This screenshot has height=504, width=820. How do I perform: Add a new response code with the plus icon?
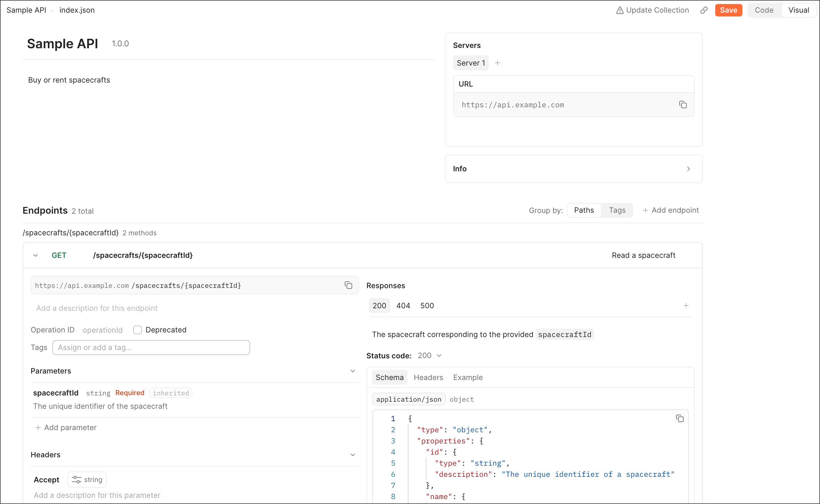pyautogui.click(x=686, y=305)
